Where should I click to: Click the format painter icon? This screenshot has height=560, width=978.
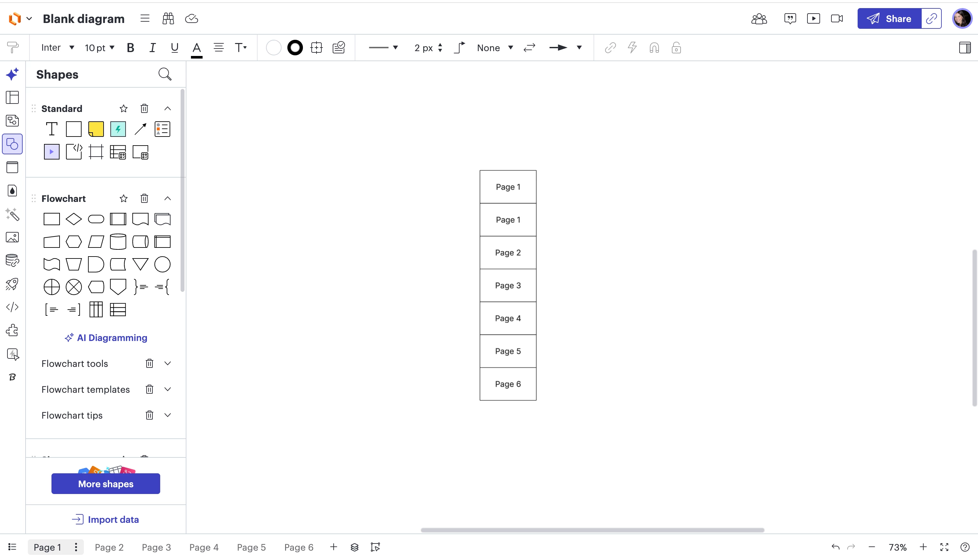point(13,48)
